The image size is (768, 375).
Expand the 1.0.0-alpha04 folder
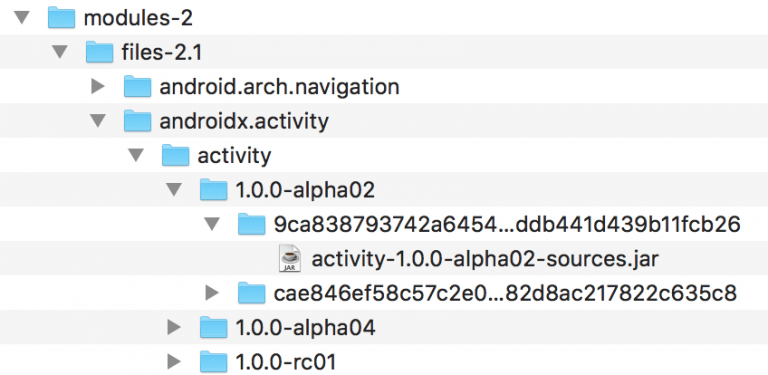174,328
